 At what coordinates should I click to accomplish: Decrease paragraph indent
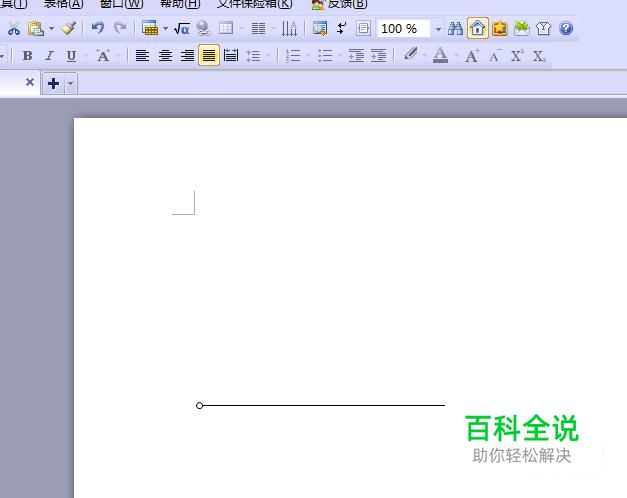[x=356, y=56]
